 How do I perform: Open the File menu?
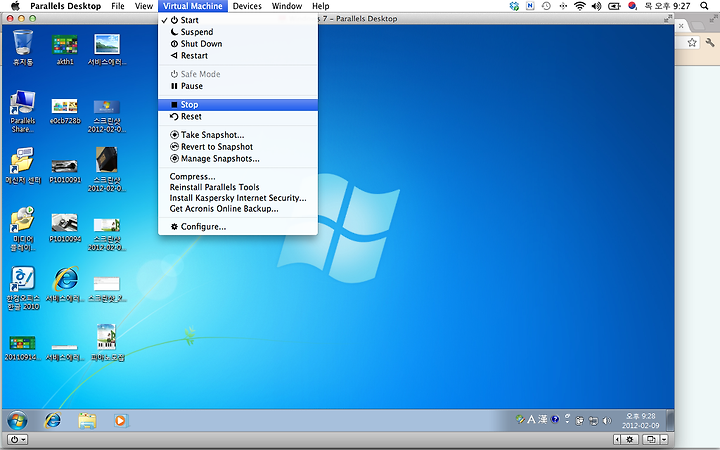coord(118,6)
